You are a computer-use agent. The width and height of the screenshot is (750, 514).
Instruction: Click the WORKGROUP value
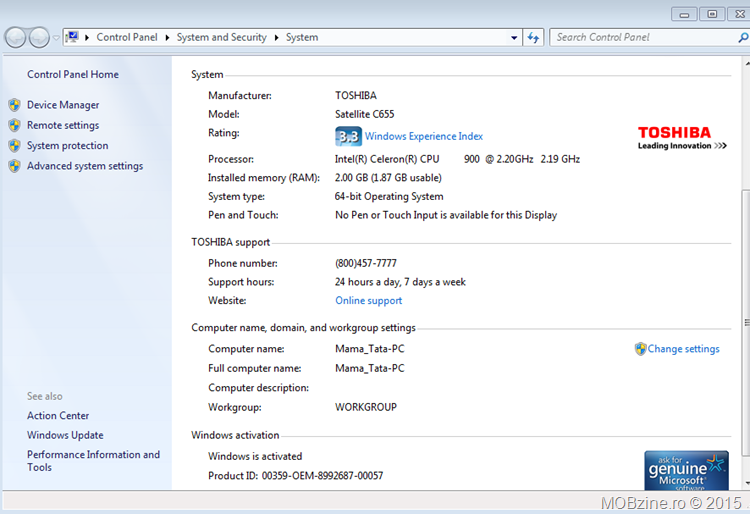pos(366,407)
